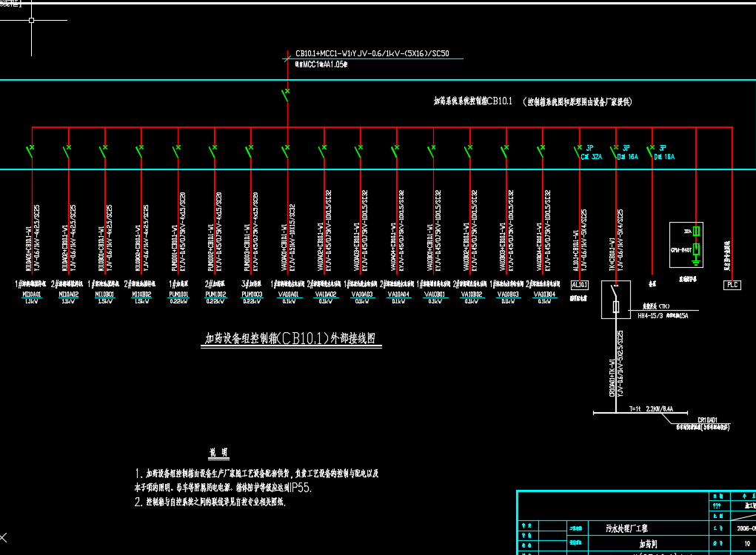
Task: Select the VA10B03 equipment tag
Action: [x=508, y=295]
